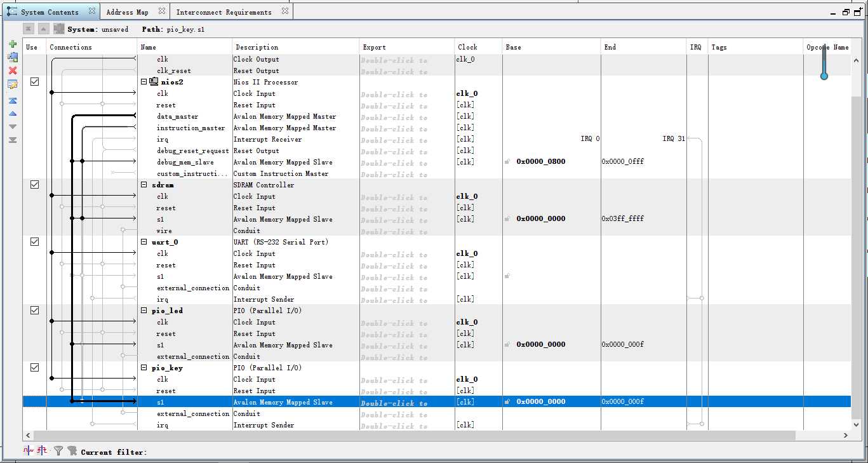Click the subsystem drill-in icon before System label
868x463 pixels.
(59, 29)
